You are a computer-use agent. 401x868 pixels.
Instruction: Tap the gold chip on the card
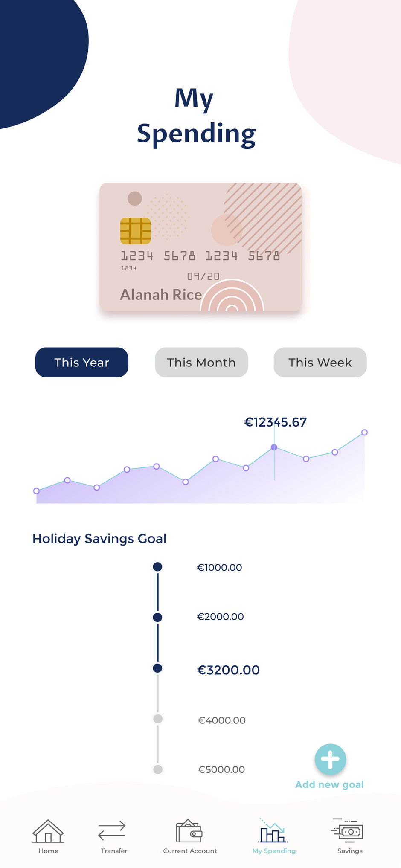[x=135, y=230]
